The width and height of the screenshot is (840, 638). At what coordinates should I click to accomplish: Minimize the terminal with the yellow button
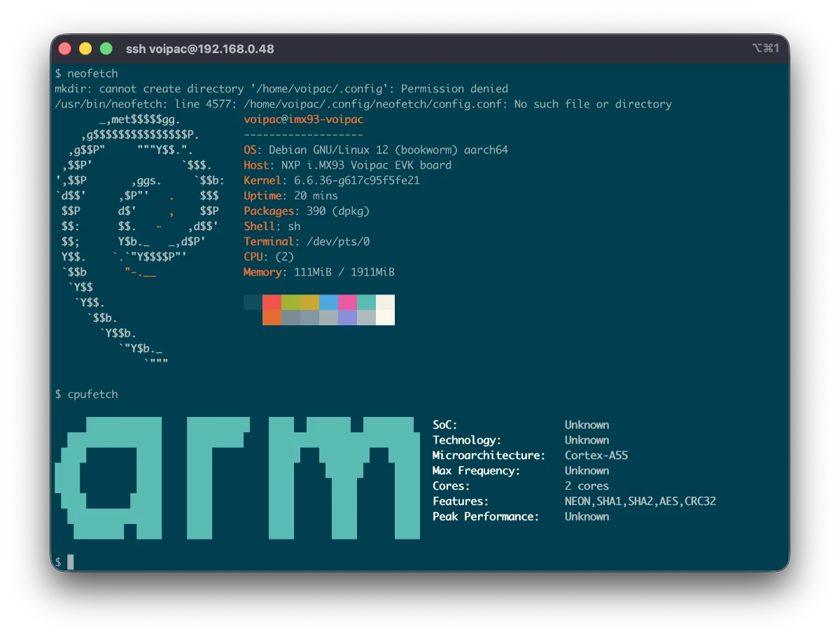(85, 49)
